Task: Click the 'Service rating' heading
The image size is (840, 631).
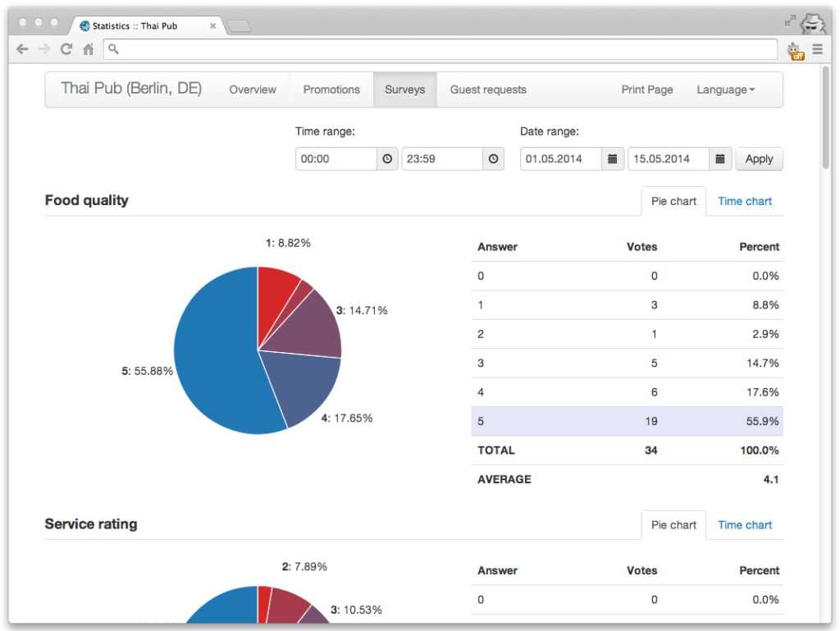Action: 91,524
